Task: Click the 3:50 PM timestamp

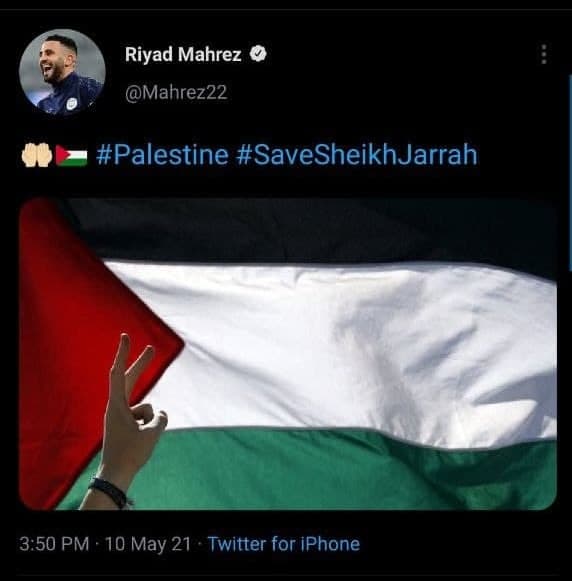Action: (x=54, y=544)
